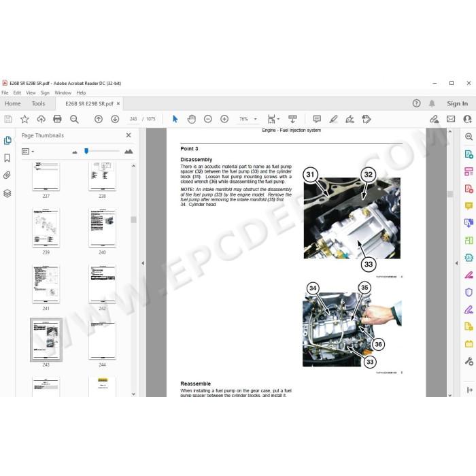
Task: Open the account profile icon
Action: point(468,119)
